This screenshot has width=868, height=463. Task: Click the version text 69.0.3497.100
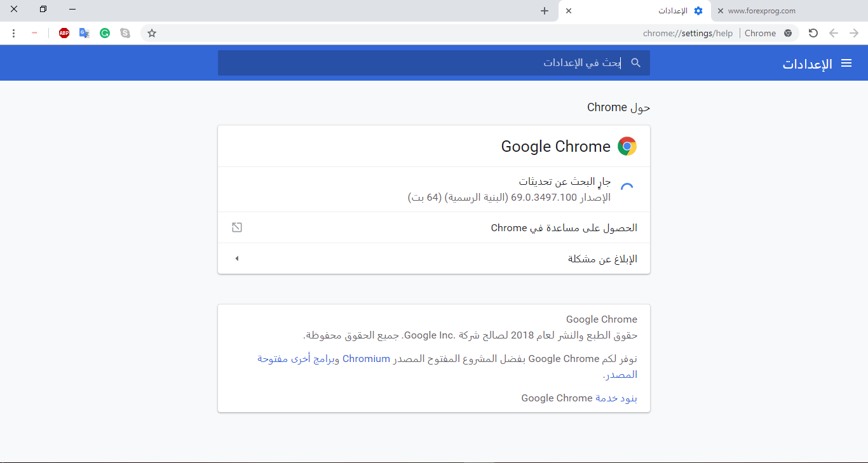click(544, 198)
